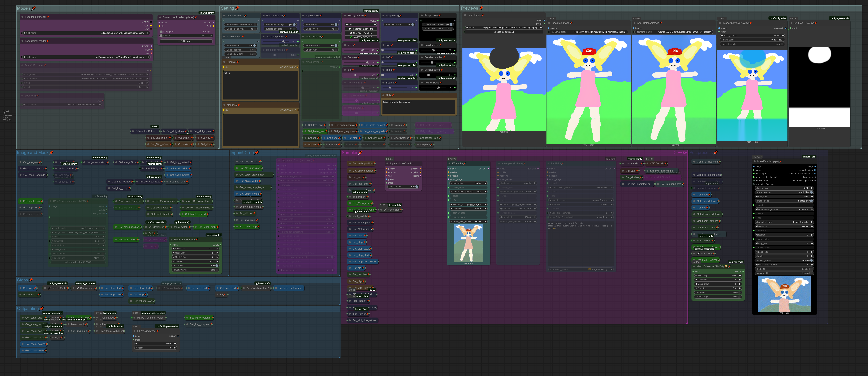Image resolution: width=868 pixels, height=376 pixels.
Task: Click the pin icon on Previews group title
Action: pyautogui.click(x=481, y=8)
